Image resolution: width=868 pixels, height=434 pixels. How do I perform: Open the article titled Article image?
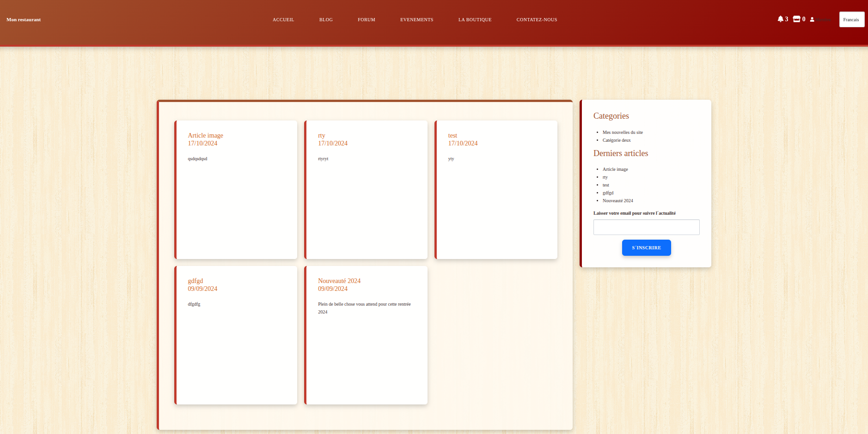tap(205, 135)
